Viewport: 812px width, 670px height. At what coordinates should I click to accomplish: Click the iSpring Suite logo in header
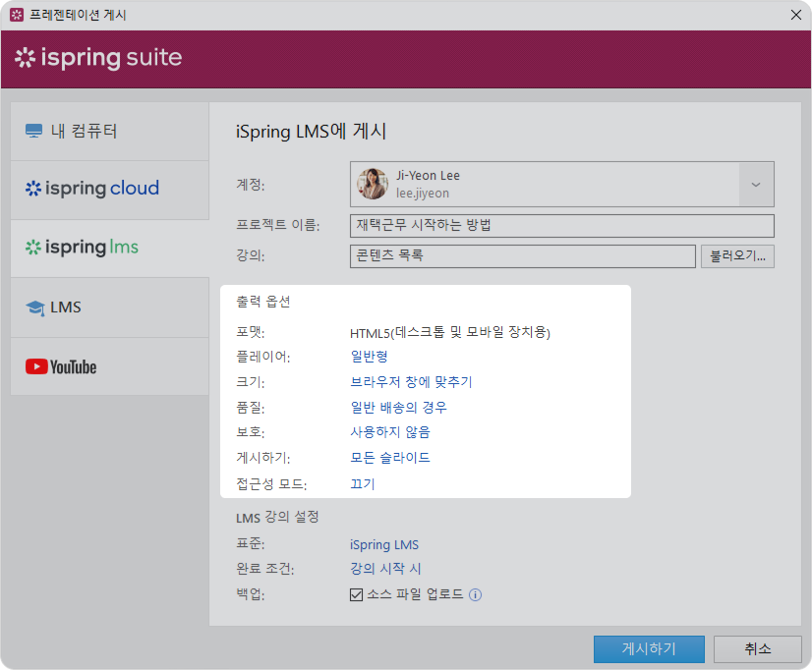pyautogui.click(x=98, y=58)
